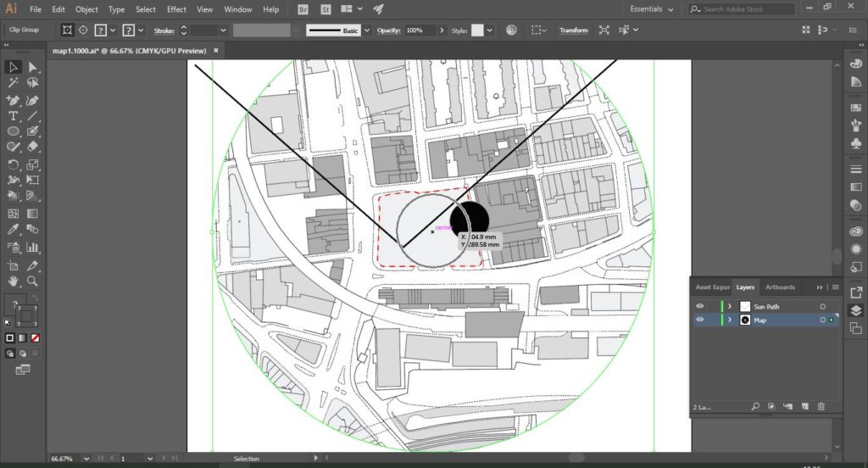Open stroke weight dropdown
868x468 pixels.
[x=223, y=31]
